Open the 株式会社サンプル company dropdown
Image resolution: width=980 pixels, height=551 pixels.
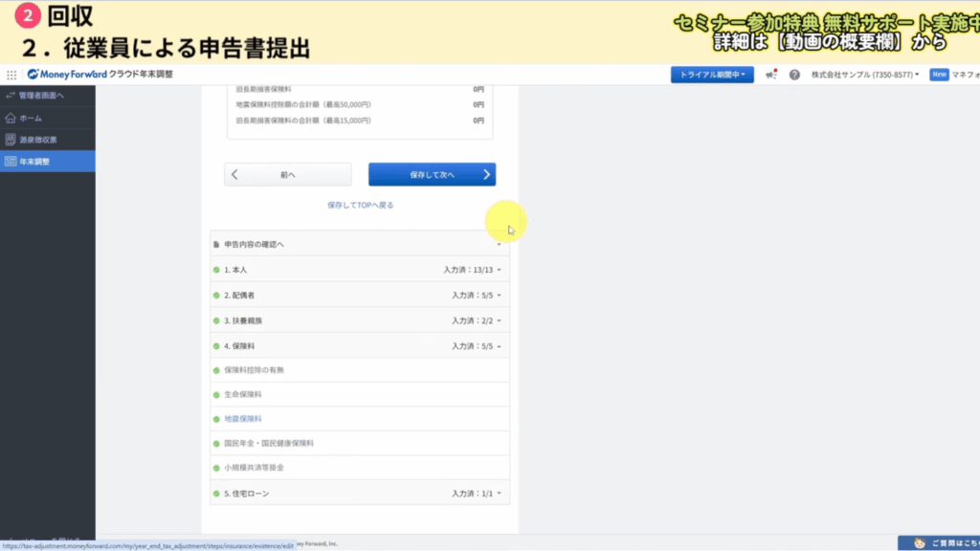(865, 75)
